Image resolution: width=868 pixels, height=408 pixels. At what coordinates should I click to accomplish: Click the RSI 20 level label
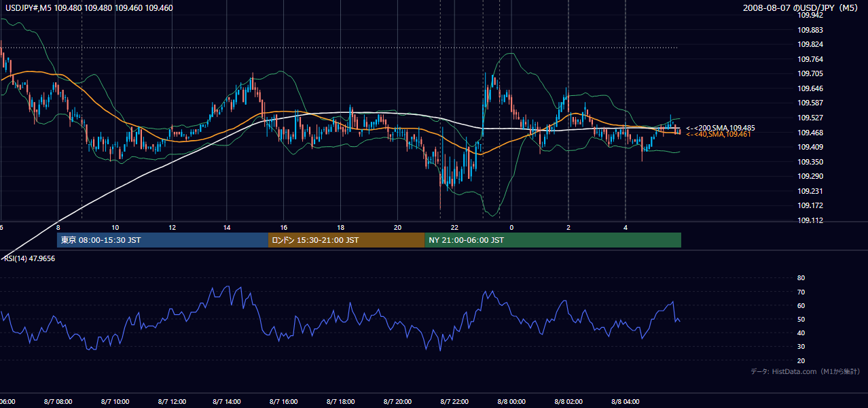801,361
